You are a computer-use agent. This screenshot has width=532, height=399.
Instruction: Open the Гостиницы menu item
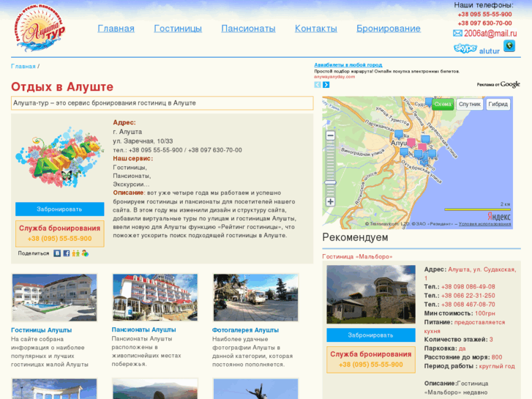click(178, 29)
